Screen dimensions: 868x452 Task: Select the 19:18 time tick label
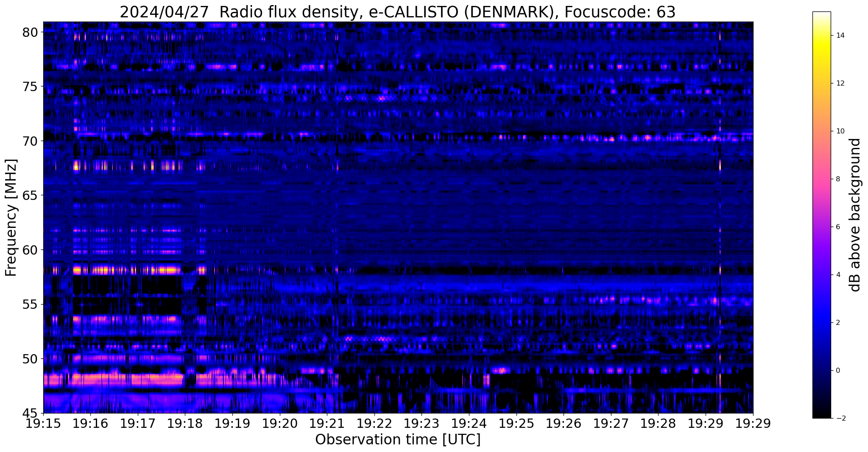[185, 423]
